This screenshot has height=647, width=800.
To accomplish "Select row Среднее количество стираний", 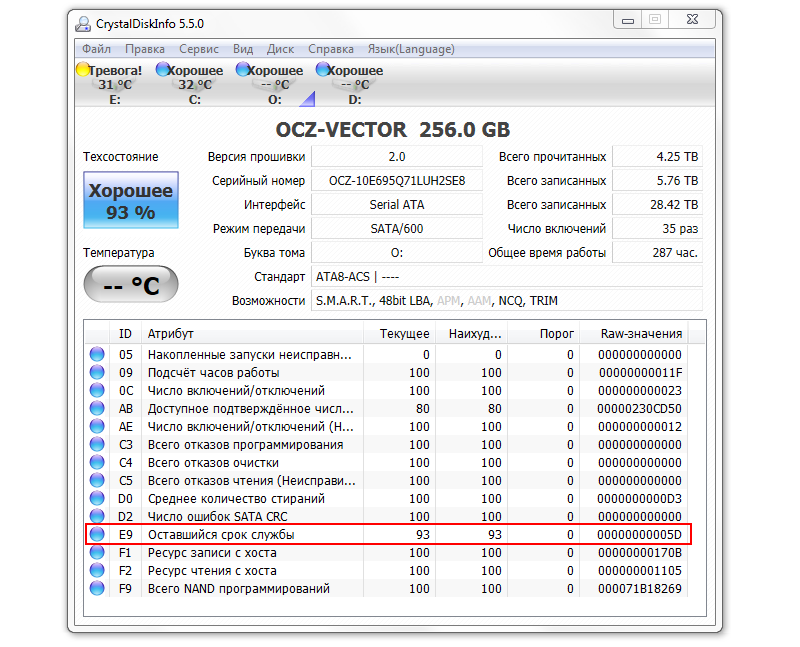I will [388, 499].
